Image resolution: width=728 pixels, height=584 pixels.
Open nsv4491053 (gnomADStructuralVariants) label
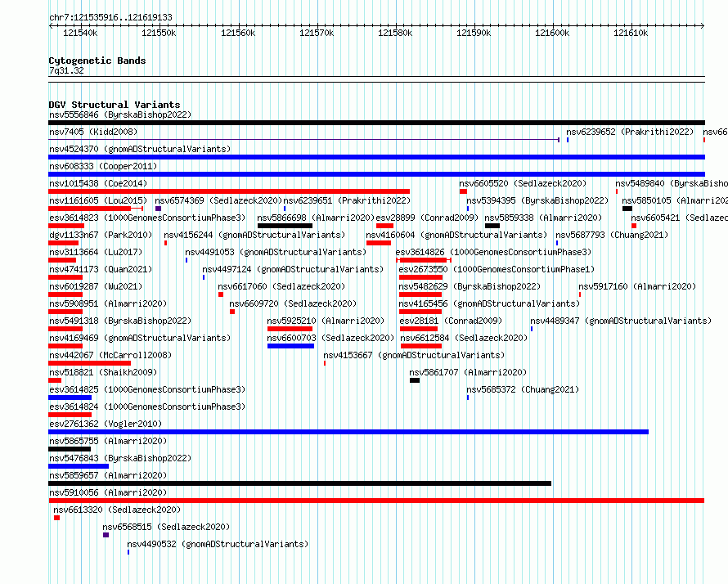276,252
